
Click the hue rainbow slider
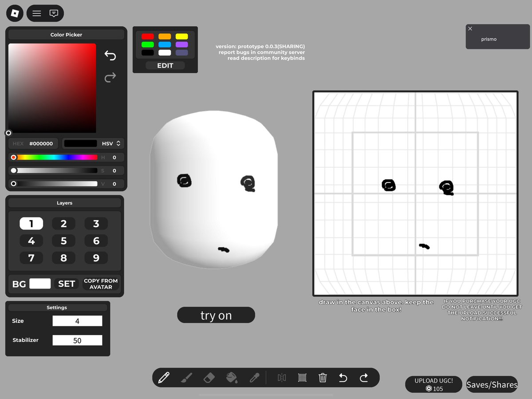(x=55, y=157)
